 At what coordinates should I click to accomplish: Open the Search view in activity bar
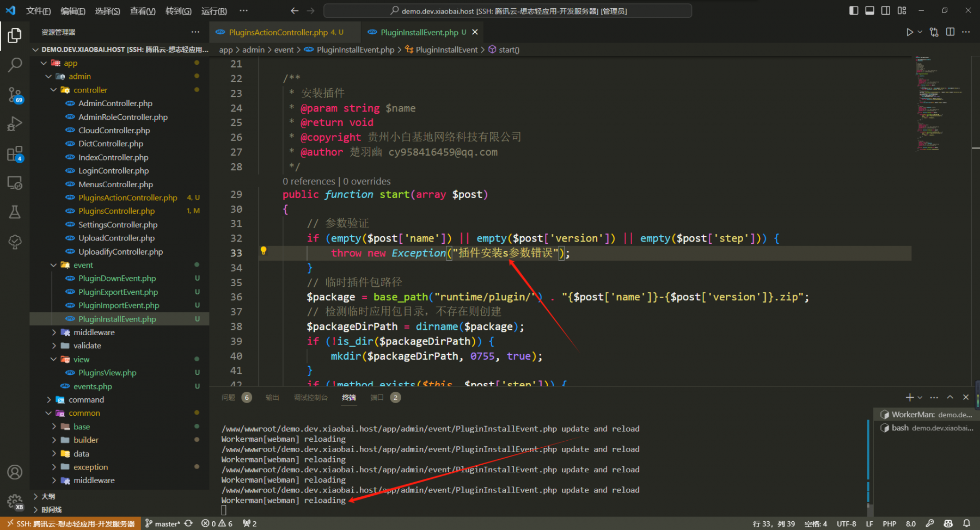point(15,65)
